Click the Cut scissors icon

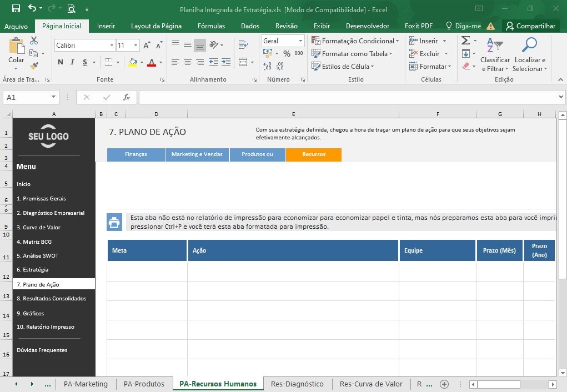tap(34, 41)
